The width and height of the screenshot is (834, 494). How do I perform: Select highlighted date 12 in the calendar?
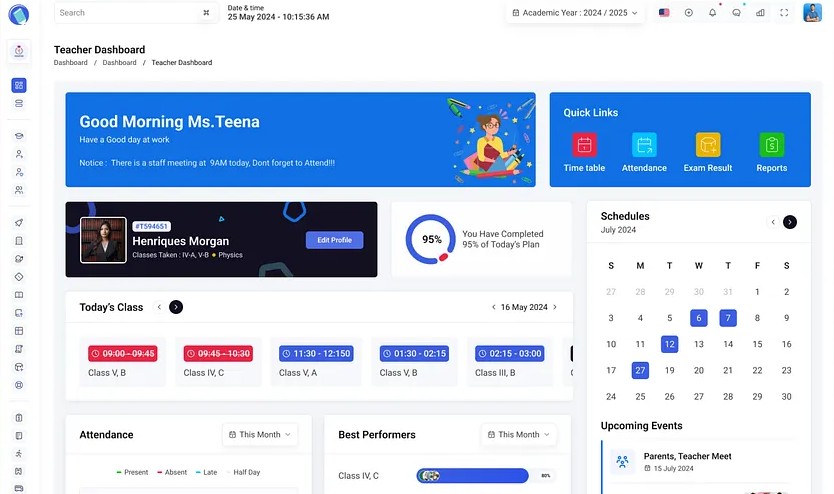click(x=670, y=344)
